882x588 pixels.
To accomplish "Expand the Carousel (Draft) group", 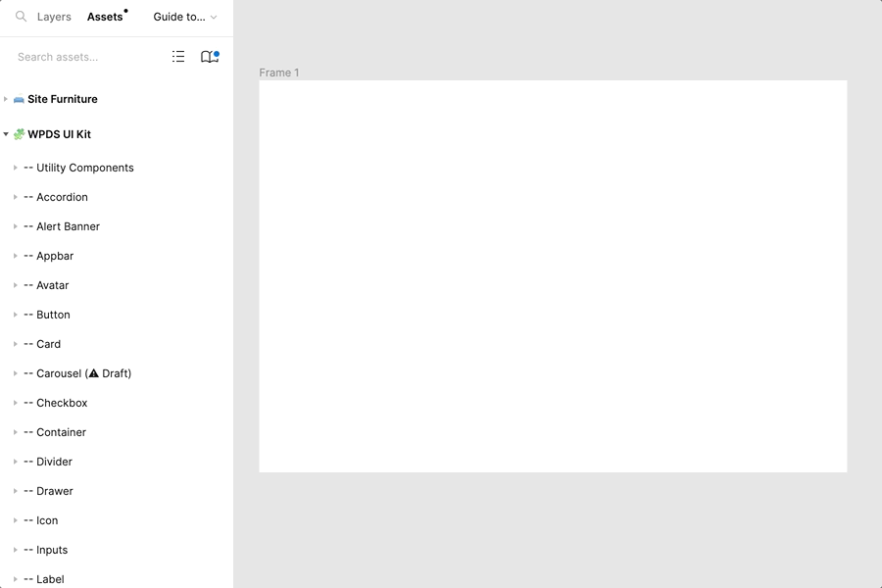I will click(x=16, y=373).
